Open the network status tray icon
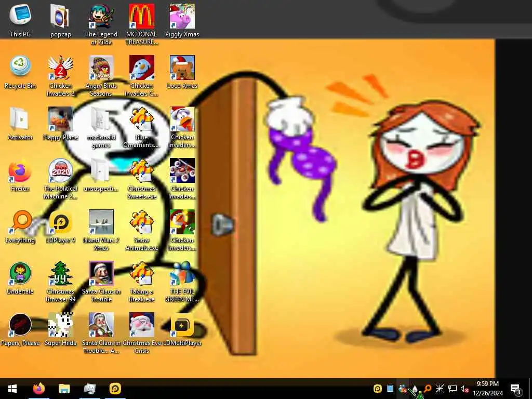The image size is (532, 399). click(x=453, y=389)
